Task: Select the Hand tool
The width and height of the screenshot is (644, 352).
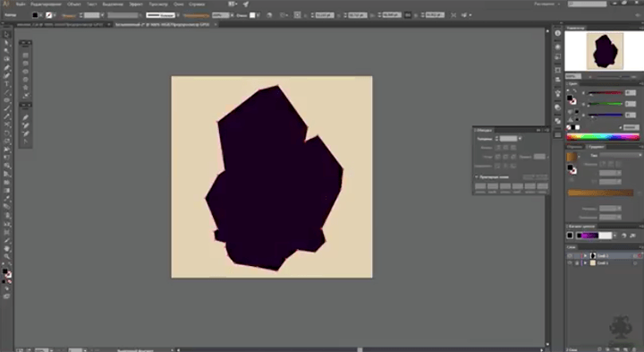Action: [6, 248]
